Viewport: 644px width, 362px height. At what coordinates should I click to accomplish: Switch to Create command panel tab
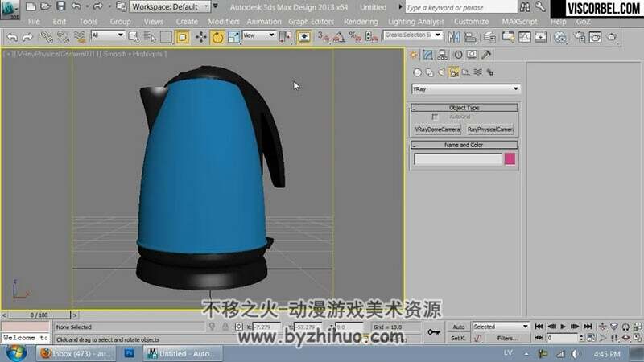[414, 55]
